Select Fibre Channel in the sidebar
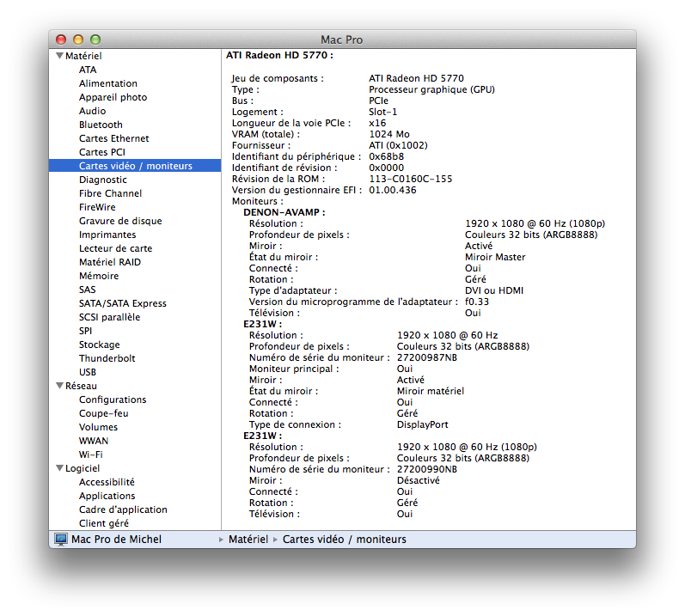This screenshot has height=616, width=685. (x=111, y=193)
